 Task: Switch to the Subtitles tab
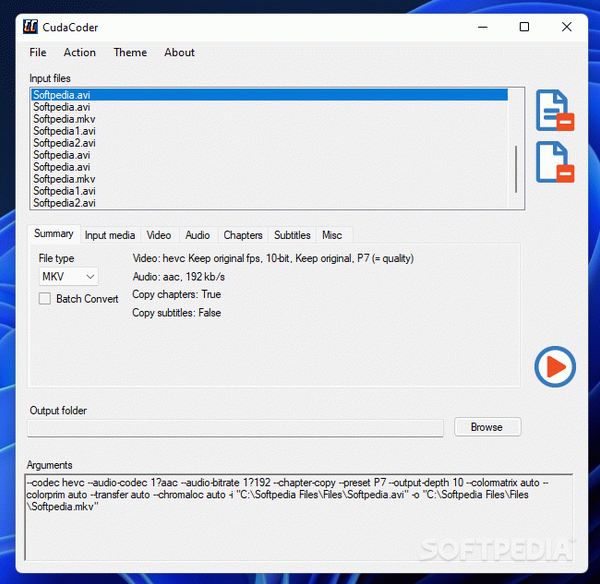(292, 235)
